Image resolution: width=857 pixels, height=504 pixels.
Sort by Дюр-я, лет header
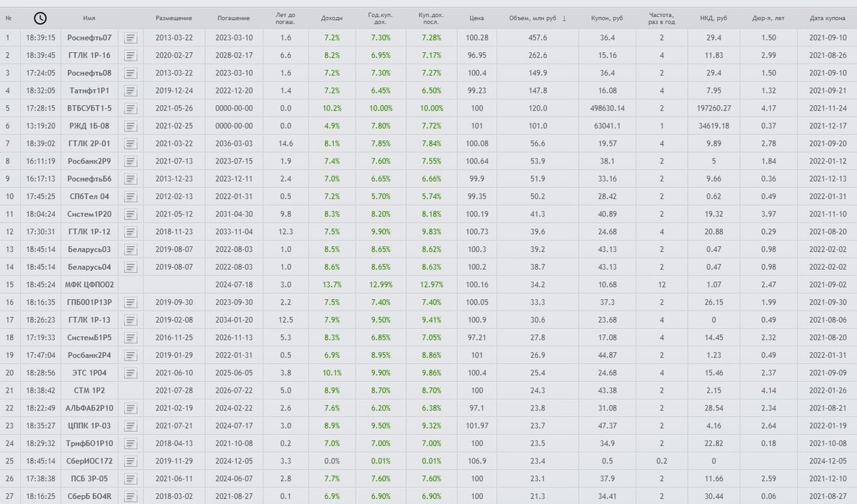(768, 18)
